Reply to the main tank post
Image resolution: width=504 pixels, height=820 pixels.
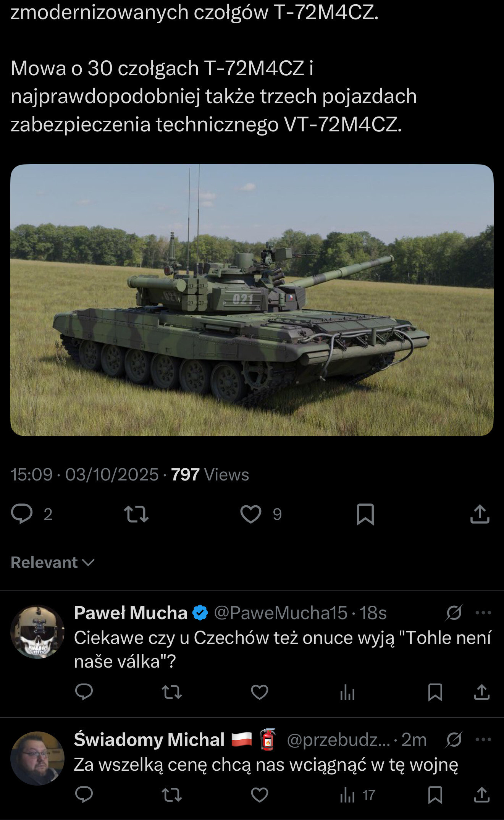pyautogui.click(x=22, y=514)
